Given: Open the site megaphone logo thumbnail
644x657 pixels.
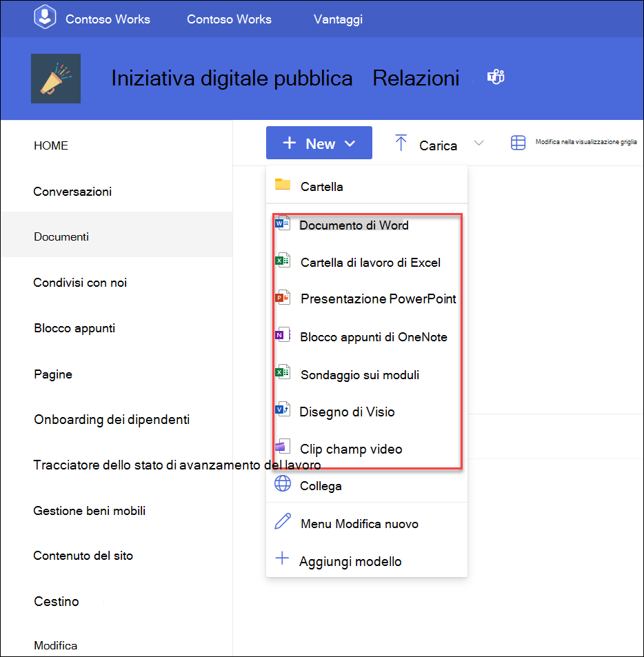Looking at the screenshot, I should click(x=56, y=79).
